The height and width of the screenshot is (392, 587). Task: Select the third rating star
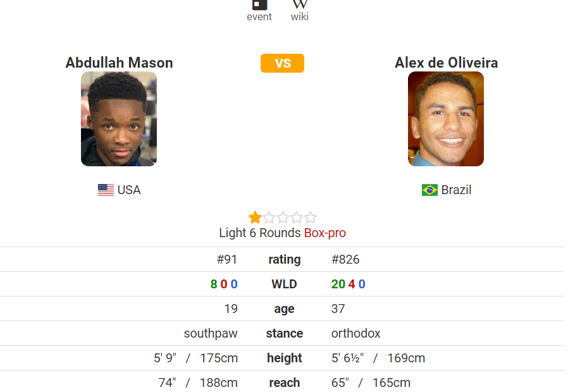pyautogui.click(x=283, y=217)
